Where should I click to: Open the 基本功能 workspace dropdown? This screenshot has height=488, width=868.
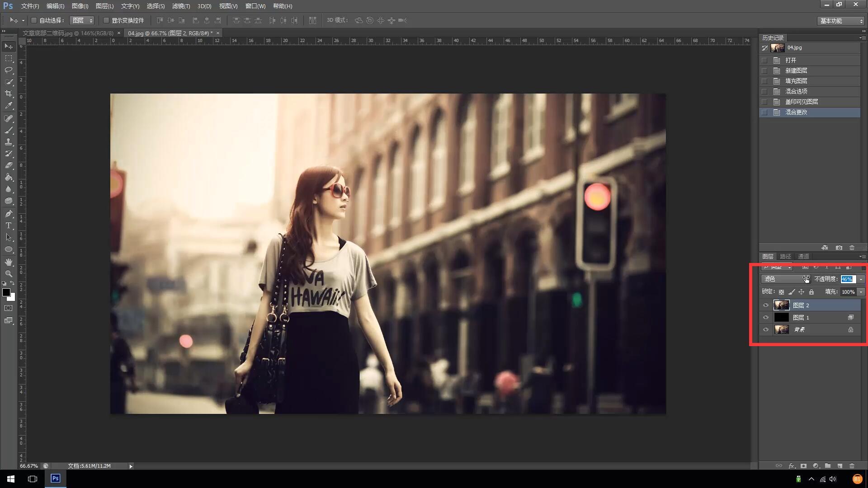pos(841,21)
